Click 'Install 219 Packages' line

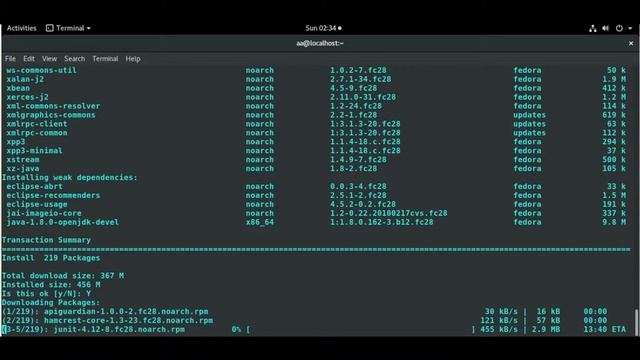coord(51,258)
